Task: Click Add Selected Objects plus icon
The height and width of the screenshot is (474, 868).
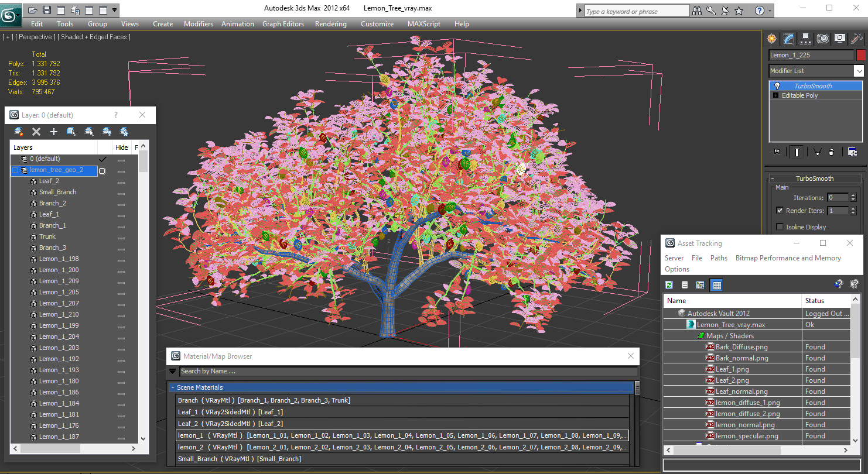Action: pos(54,132)
